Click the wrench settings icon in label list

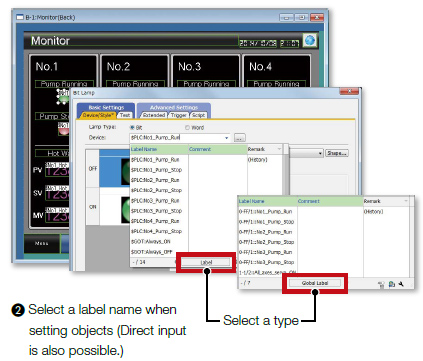401,284
